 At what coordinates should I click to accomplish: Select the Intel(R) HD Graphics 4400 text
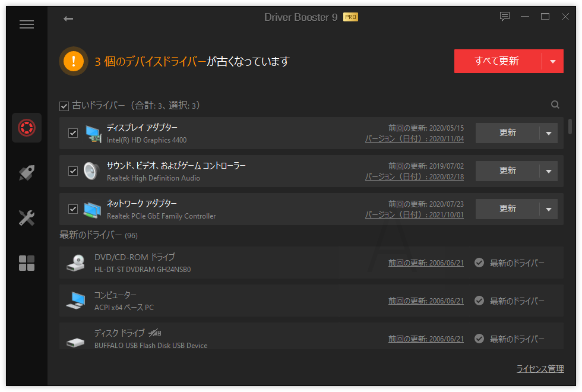tap(147, 140)
